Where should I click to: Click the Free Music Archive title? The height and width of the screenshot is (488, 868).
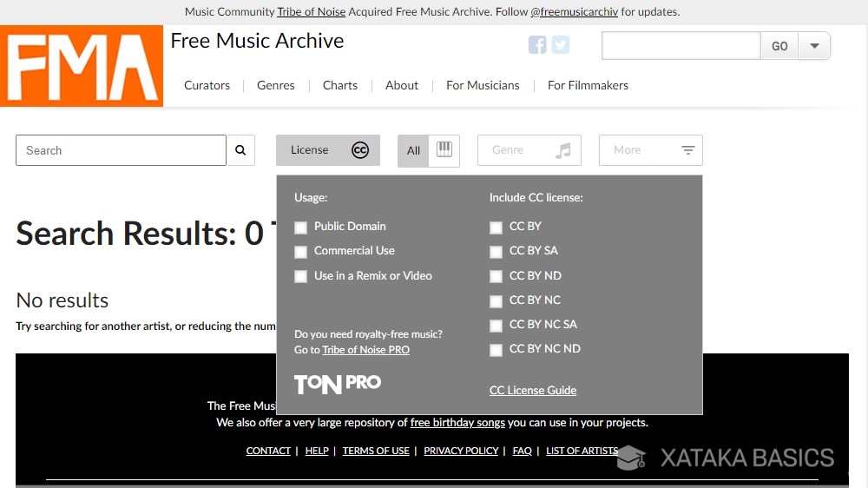[257, 41]
